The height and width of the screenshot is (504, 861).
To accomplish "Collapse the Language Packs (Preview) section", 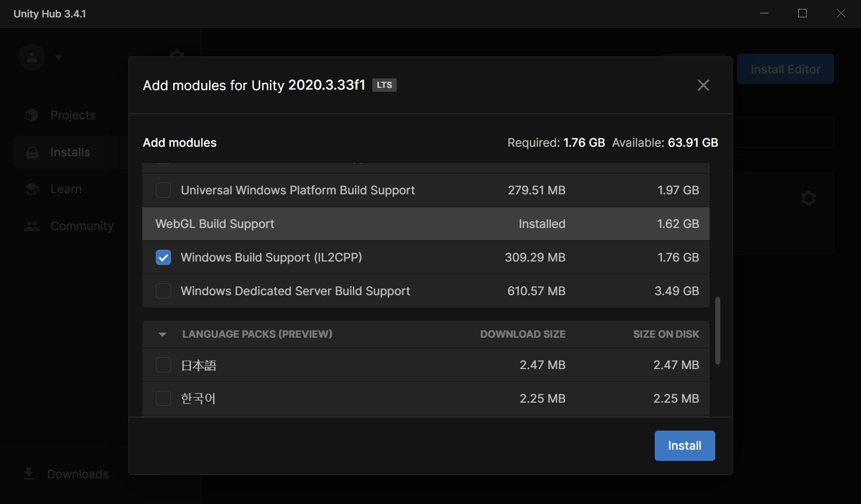I will [163, 334].
